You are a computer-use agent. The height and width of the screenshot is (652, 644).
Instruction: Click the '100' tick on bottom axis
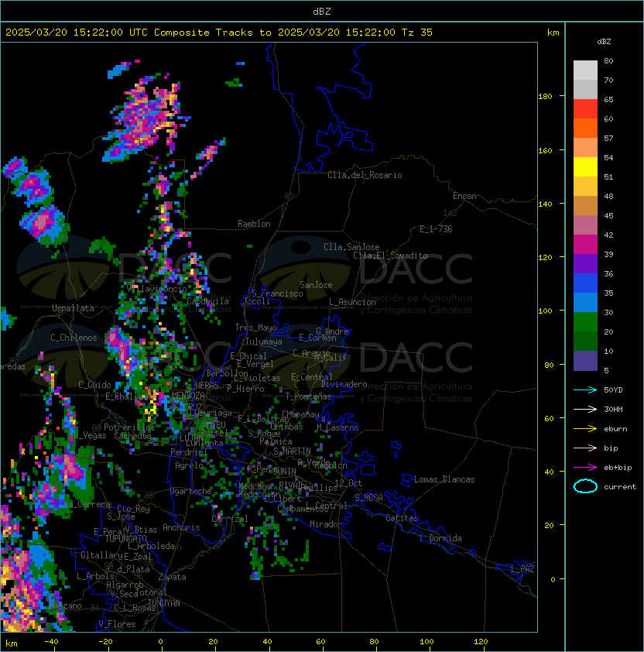426,642
